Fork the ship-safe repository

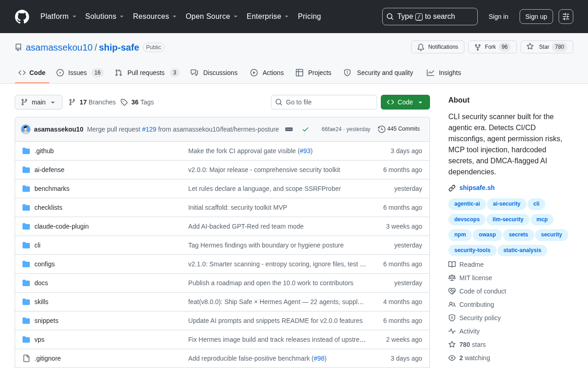click(492, 47)
